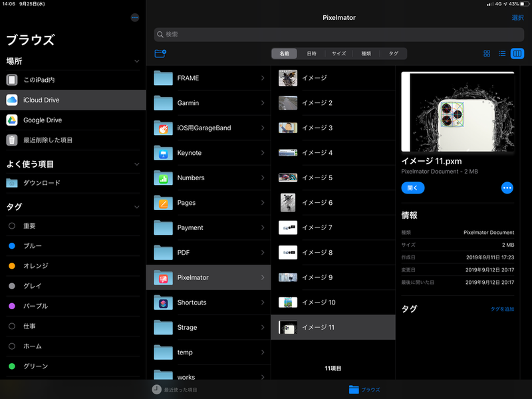Select iCloud Drive in the sidebar
Screen dimensions: 532x399
tap(73, 100)
